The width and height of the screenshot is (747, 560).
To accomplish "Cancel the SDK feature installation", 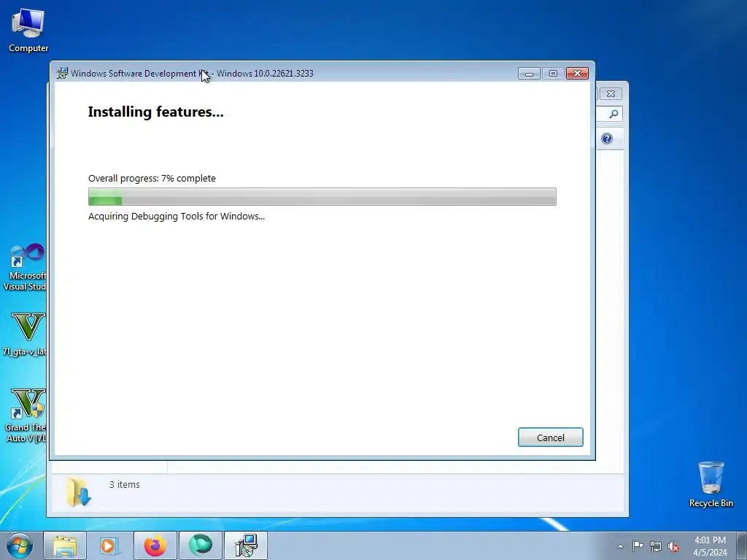I will (x=550, y=437).
